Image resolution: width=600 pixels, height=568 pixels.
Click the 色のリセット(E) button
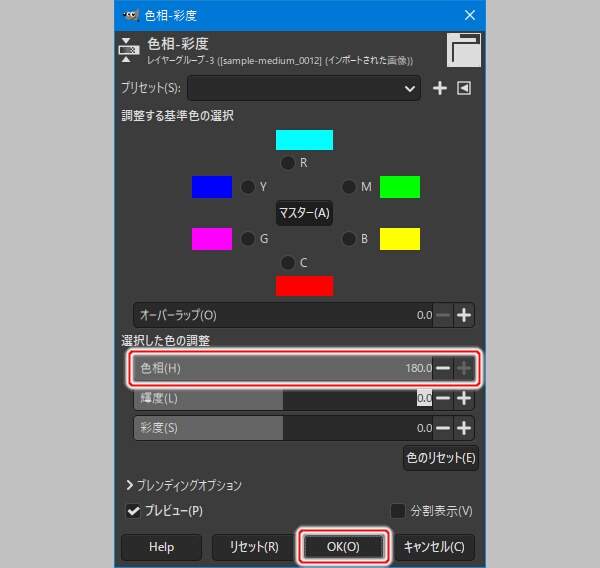click(441, 458)
